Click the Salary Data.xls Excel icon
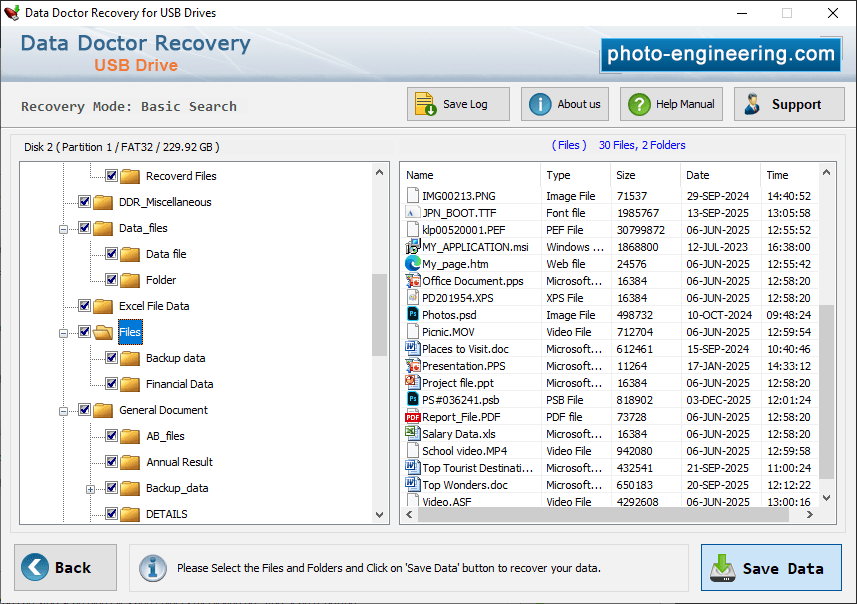Image resolution: width=857 pixels, height=604 pixels. (x=411, y=433)
